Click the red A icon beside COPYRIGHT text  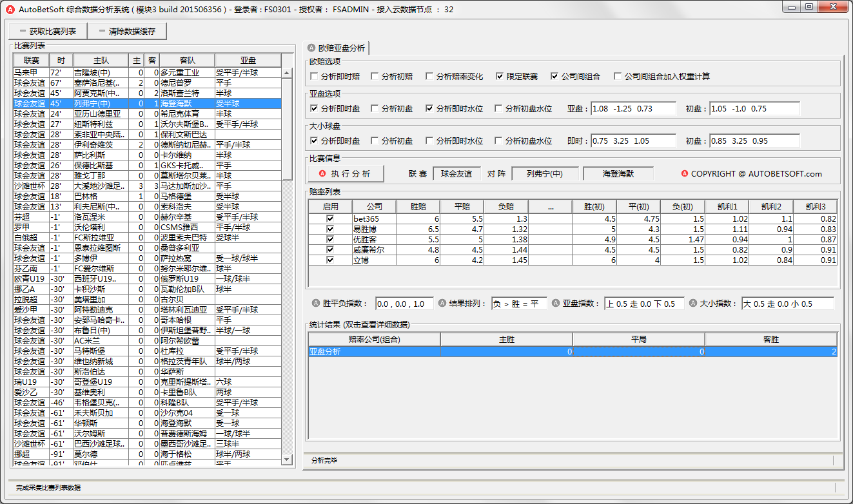click(685, 173)
